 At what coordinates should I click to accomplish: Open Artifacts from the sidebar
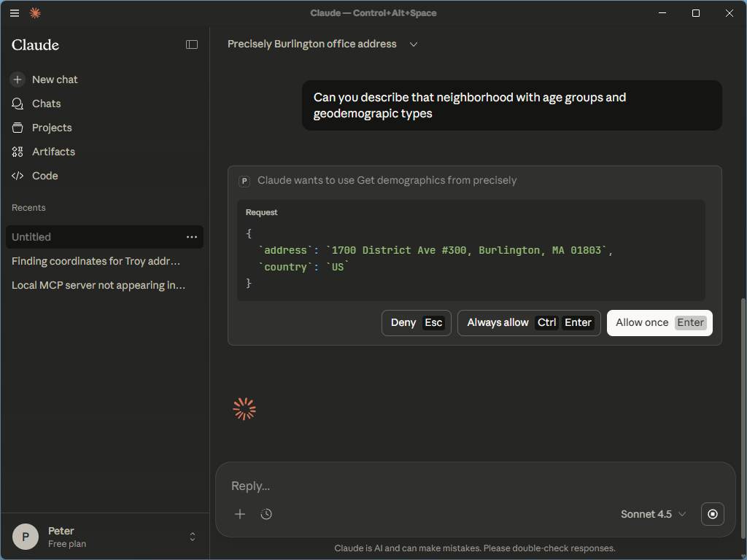[x=53, y=152]
